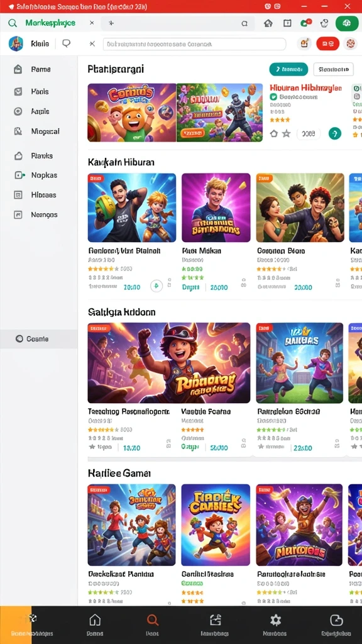Viewport: 362px width, 644px height.
Task: Close the tab with the X next to Monkersplagce
Action: [x=92, y=23]
